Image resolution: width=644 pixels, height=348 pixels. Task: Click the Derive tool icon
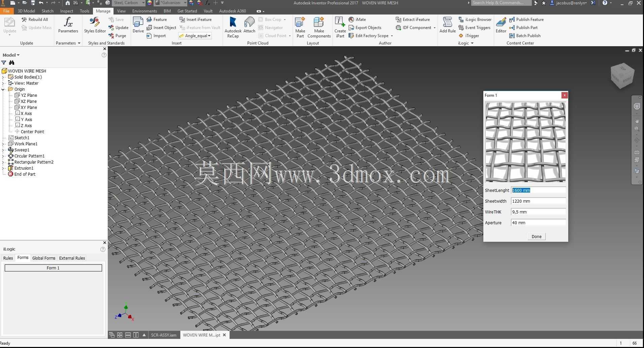(138, 25)
